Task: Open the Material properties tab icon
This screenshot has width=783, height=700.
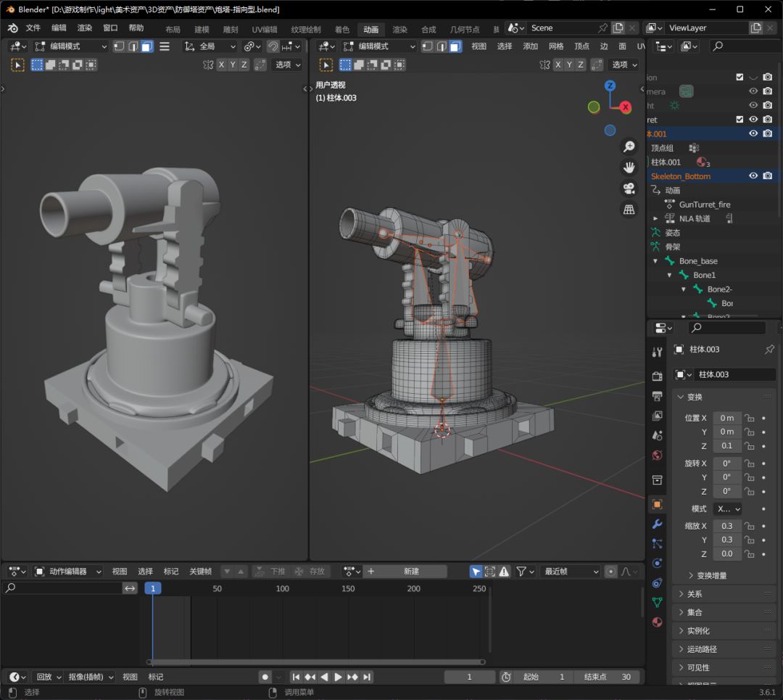Action: point(657,622)
